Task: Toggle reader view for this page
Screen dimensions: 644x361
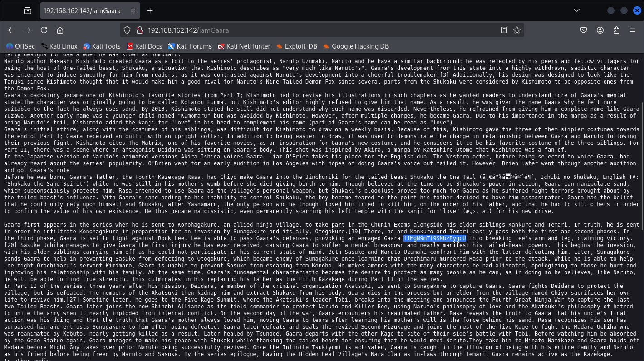Action: [x=504, y=30]
